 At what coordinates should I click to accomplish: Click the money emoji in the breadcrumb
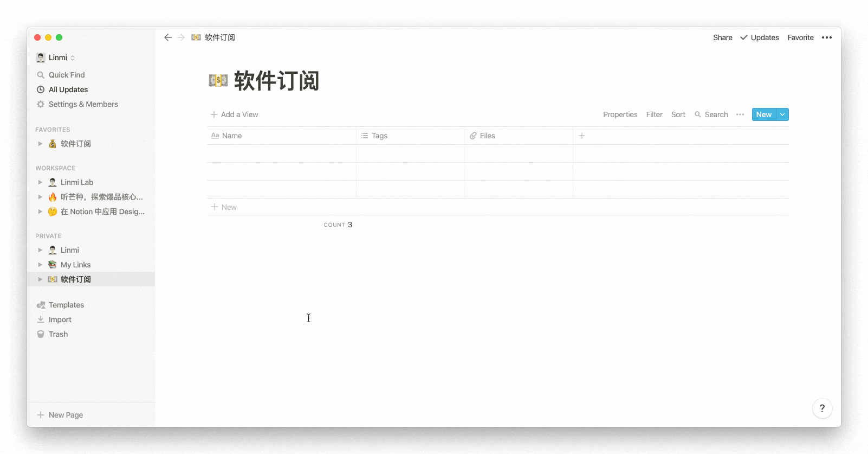coord(196,37)
